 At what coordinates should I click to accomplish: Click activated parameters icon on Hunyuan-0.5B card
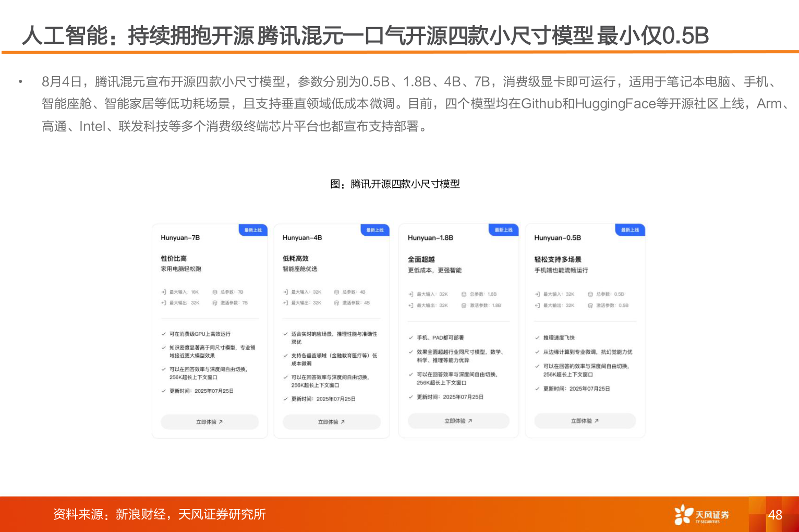[590, 305]
